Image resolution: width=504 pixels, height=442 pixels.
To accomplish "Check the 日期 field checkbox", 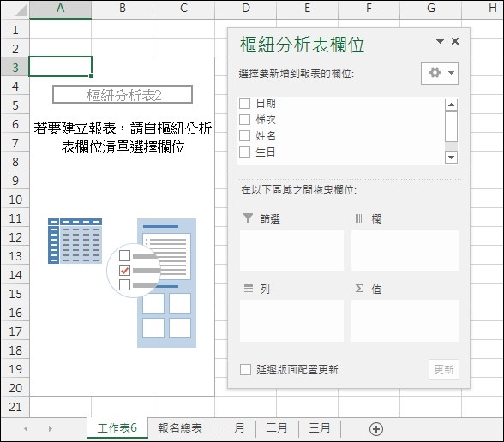I will 244,104.
